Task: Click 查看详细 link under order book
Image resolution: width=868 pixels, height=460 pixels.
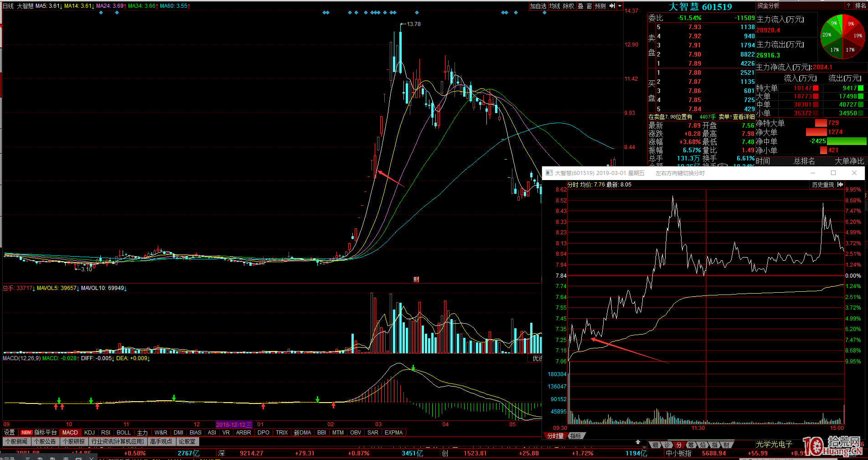Action: coord(743,117)
